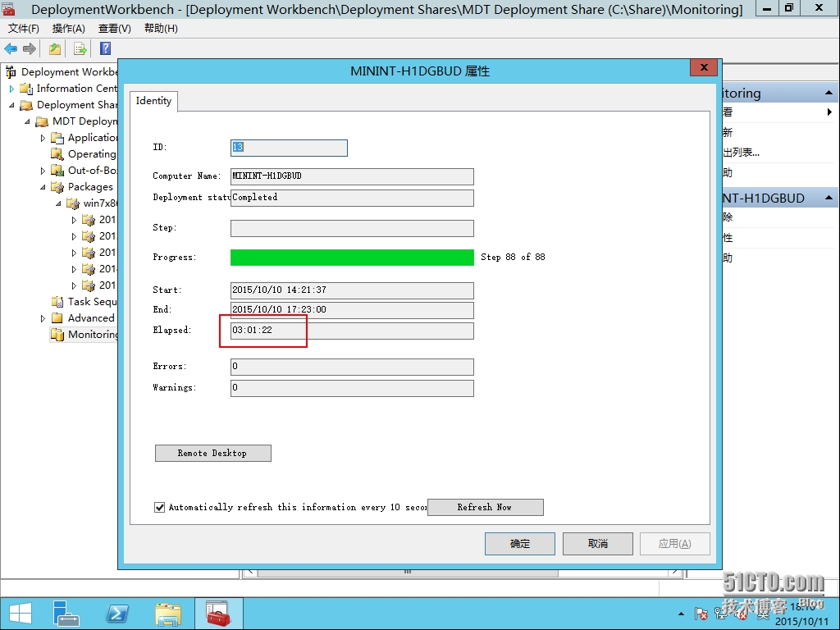
Task: Toggle the automatically refresh every 10 seconds checkbox
Action: pyautogui.click(x=159, y=507)
